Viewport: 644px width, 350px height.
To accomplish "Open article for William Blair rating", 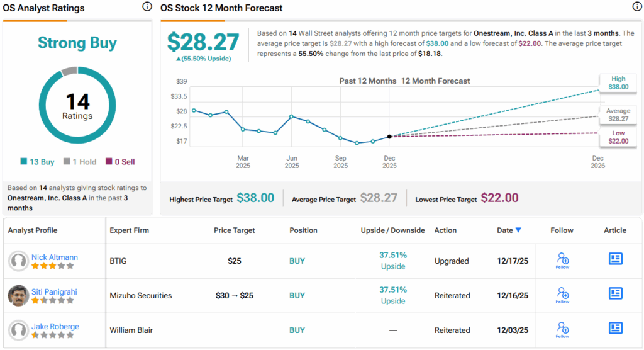I will pos(615,328).
